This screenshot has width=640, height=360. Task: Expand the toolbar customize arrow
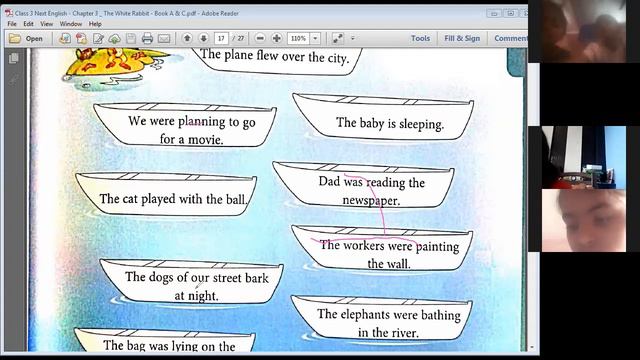point(353,38)
